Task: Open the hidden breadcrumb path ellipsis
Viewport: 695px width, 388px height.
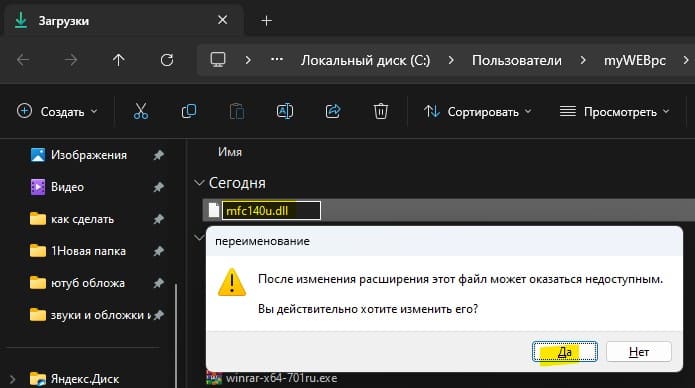Action: click(277, 59)
